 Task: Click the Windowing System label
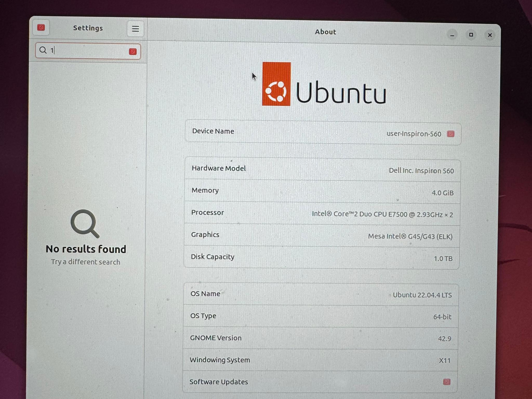pyautogui.click(x=220, y=360)
